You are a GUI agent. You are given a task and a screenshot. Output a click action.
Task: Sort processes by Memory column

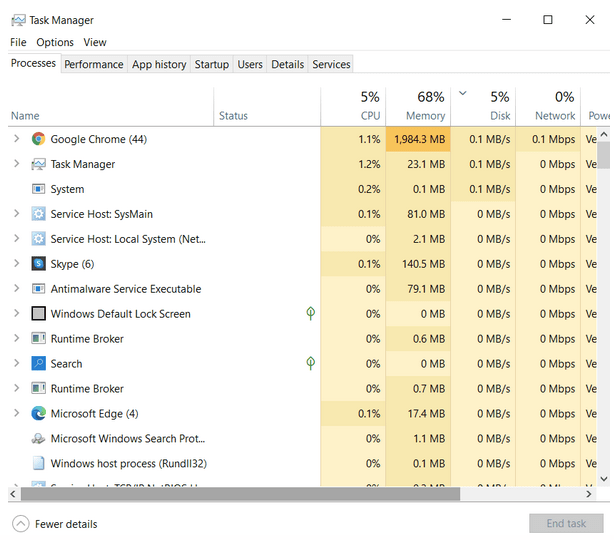418,107
